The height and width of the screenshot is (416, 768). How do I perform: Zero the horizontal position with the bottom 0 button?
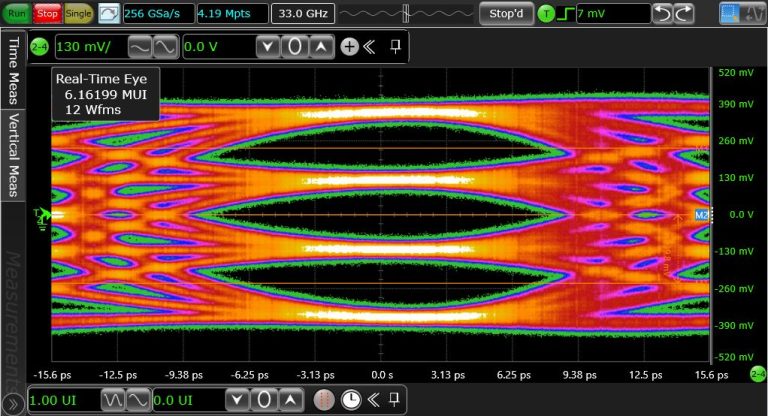(264, 400)
